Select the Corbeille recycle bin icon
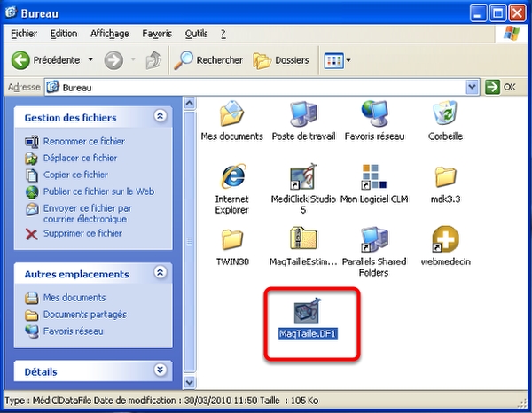Image resolution: width=532 pixels, height=413 pixels. tap(445, 113)
